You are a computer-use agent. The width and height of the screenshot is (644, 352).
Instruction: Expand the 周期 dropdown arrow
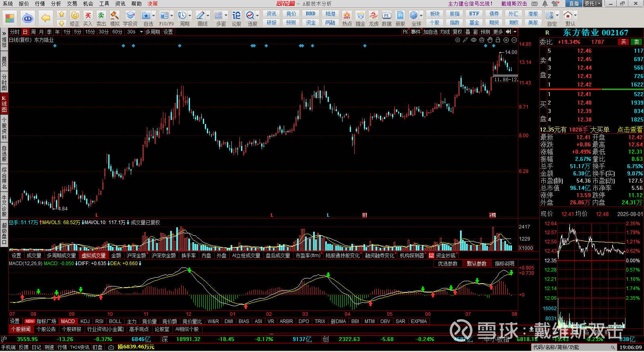190,15
